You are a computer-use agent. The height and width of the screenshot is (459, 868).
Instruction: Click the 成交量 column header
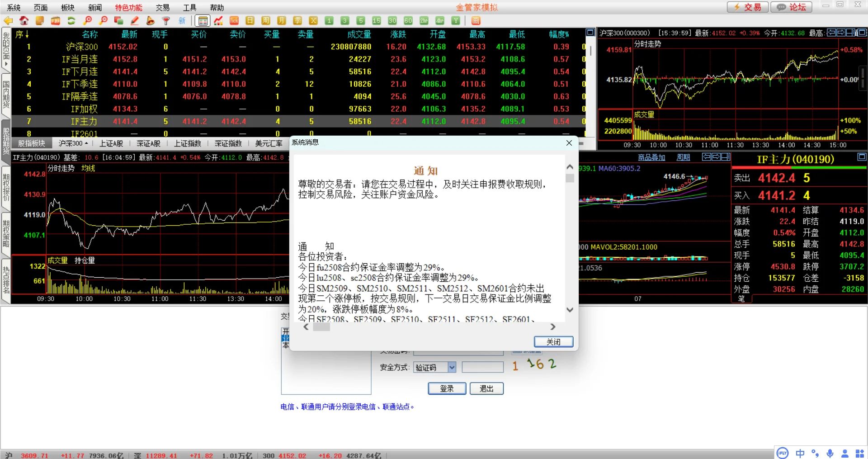(x=359, y=34)
